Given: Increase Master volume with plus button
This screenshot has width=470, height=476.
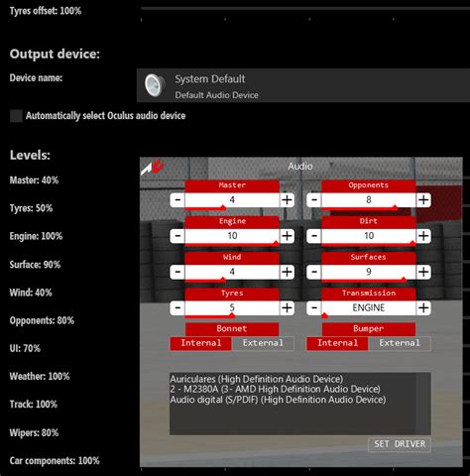Looking at the screenshot, I should (x=287, y=200).
